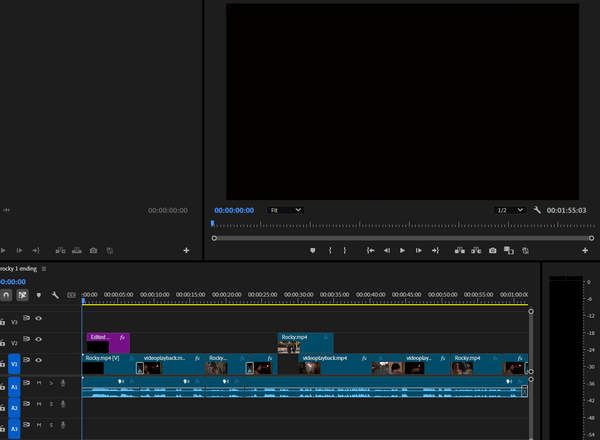Image resolution: width=600 pixels, height=440 pixels.
Task: Click the Source monitor timecode 00:00:00:00
Action: pos(168,210)
